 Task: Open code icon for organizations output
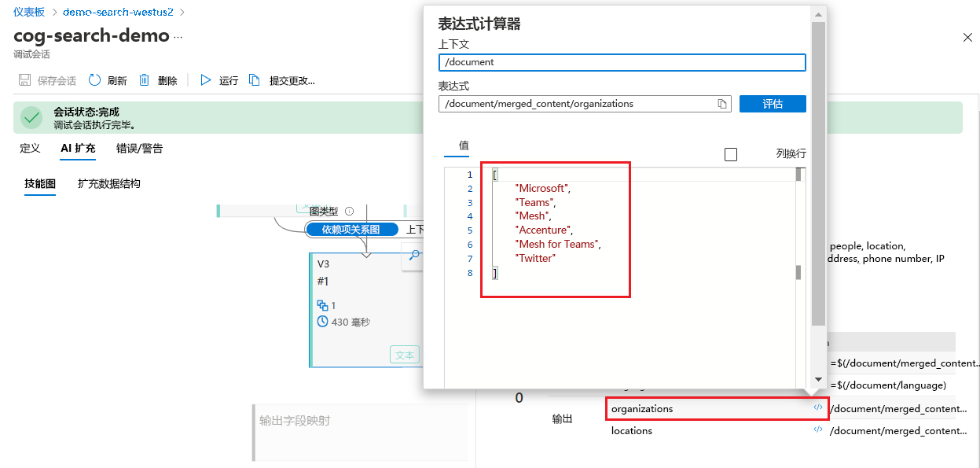(x=818, y=408)
